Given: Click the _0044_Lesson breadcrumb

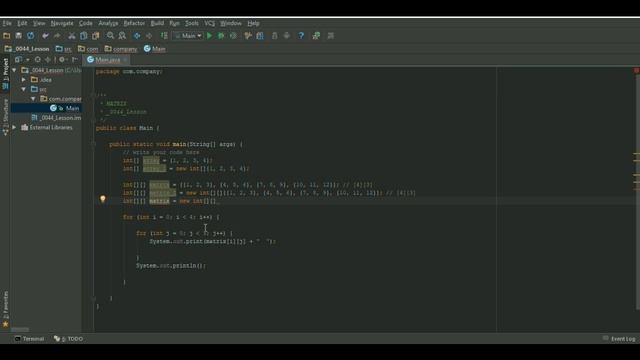Looking at the screenshot, I should point(27,49).
